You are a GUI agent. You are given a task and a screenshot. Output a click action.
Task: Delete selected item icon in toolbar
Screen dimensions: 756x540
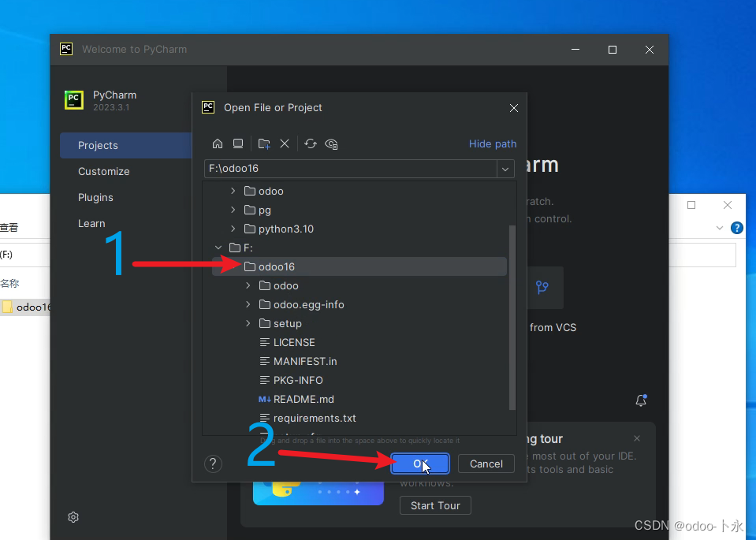pyautogui.click(x=285, y=143)
